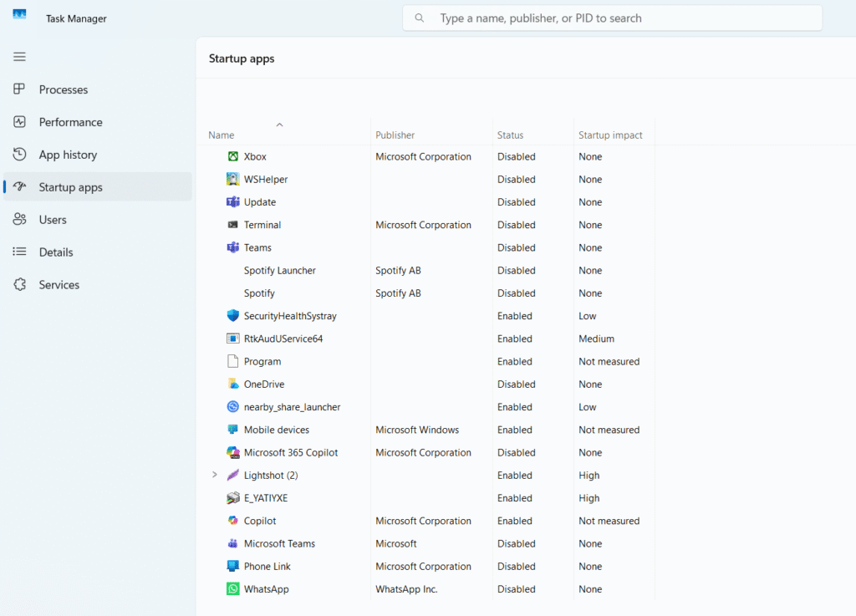Switch to App history
The image size is (856, 616).
pyautogui.click(x=98, y=155)
